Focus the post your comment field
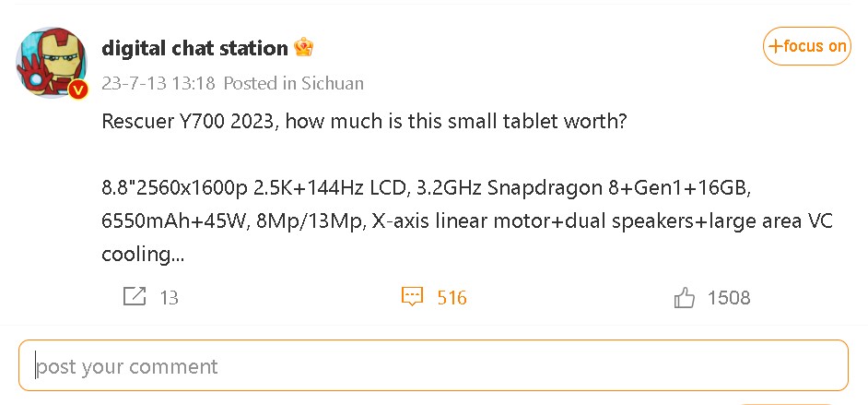 coord(433,365)
